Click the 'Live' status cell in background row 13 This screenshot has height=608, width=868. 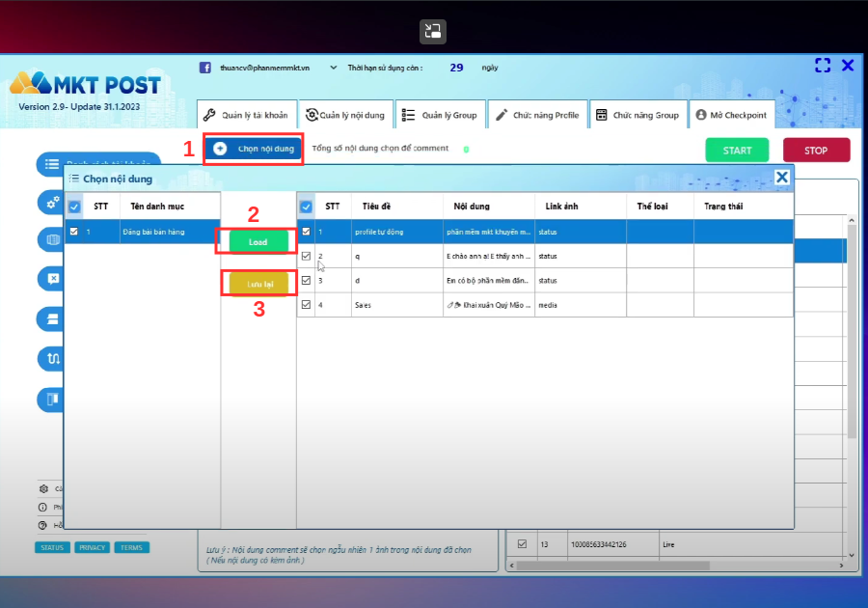pyautogui.click(x=668, y=544)
